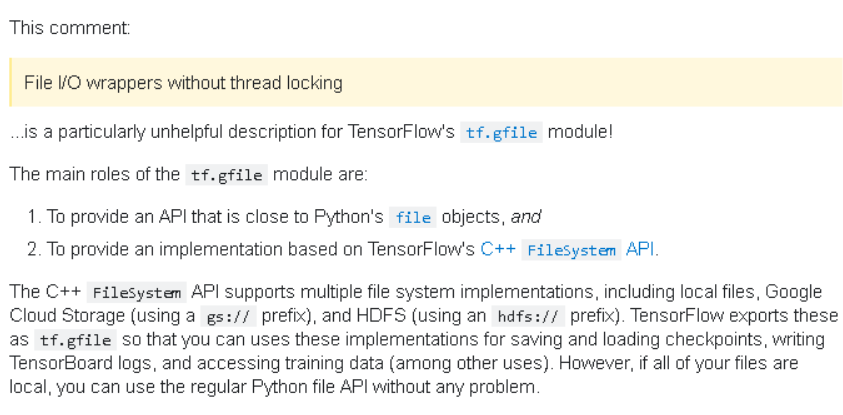Click tf.gfile code after 'exports these as'
The image size is (843, 415).
(75, 340)
